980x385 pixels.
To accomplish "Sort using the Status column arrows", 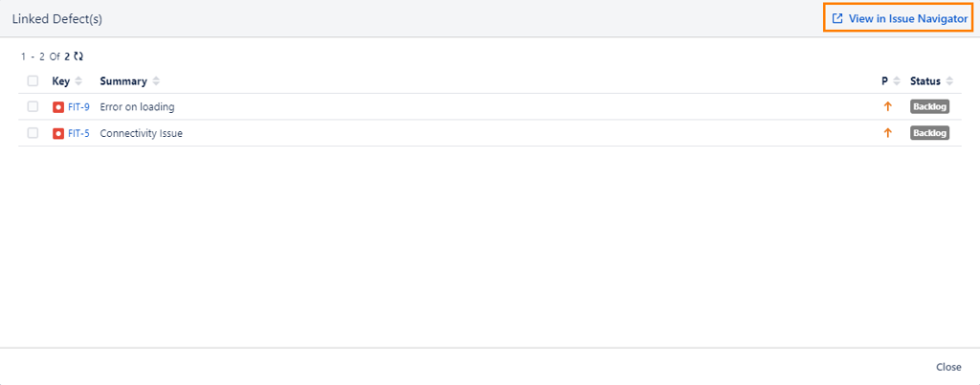I will (948, 81).
